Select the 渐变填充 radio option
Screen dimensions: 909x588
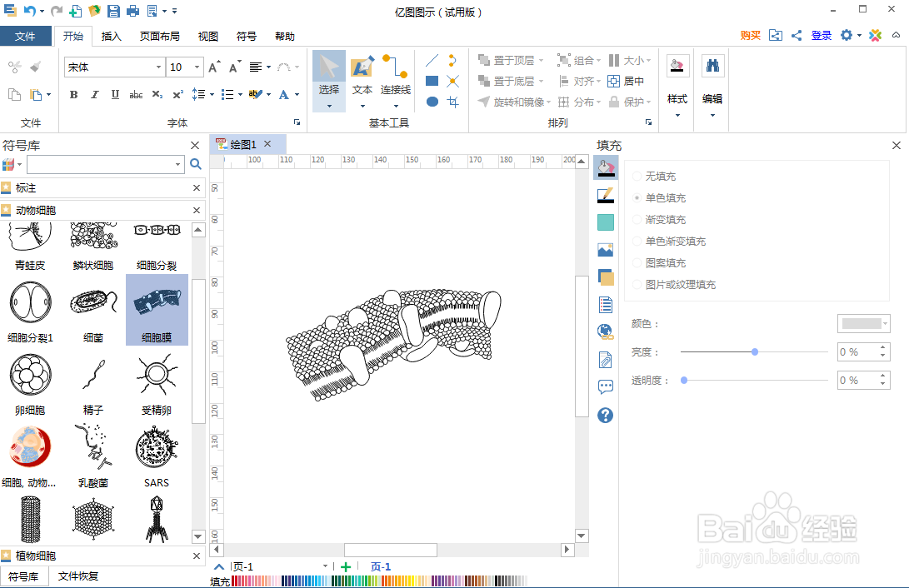637,220
